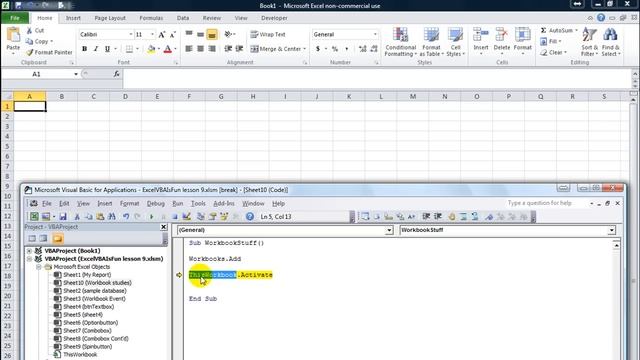Click the accounting dollar format icon

[x=318, y=49]
